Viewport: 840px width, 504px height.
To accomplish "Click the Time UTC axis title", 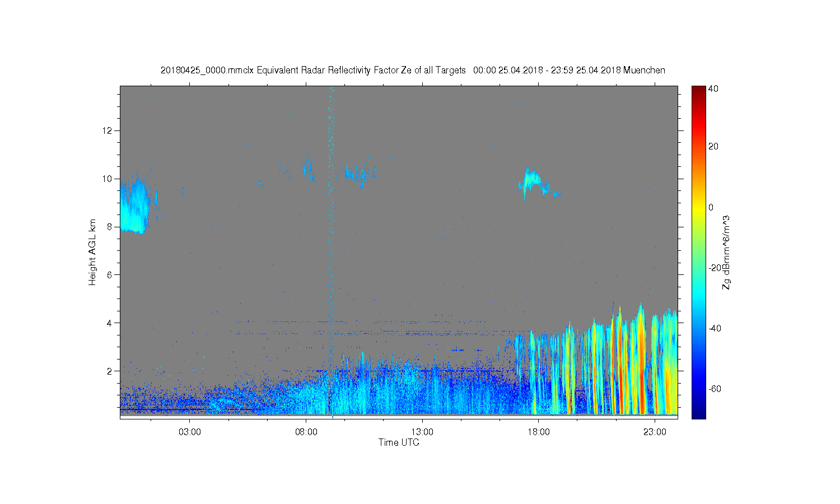I will pyautogui.click(x=399, y=442).
